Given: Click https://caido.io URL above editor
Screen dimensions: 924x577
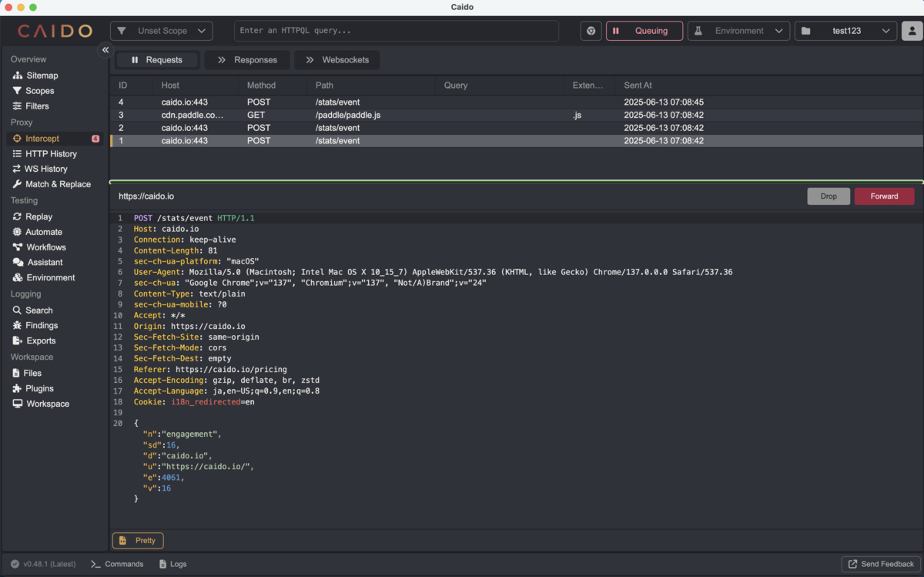Looking at the screenshot, I should click(x=146, y=196).
